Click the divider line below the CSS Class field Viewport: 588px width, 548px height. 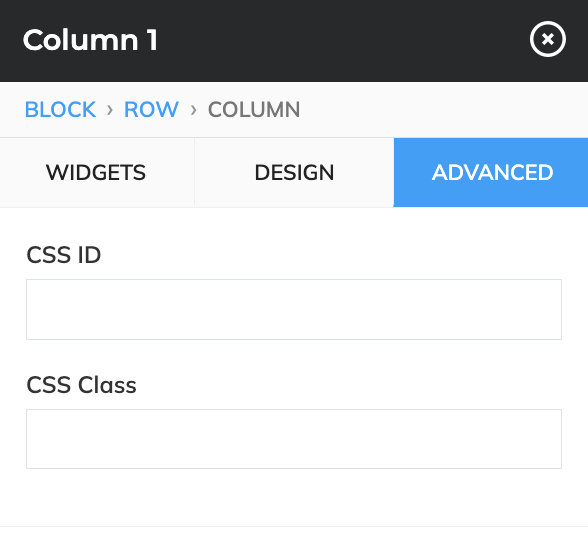pyautogui.click(x=294, y=526)
